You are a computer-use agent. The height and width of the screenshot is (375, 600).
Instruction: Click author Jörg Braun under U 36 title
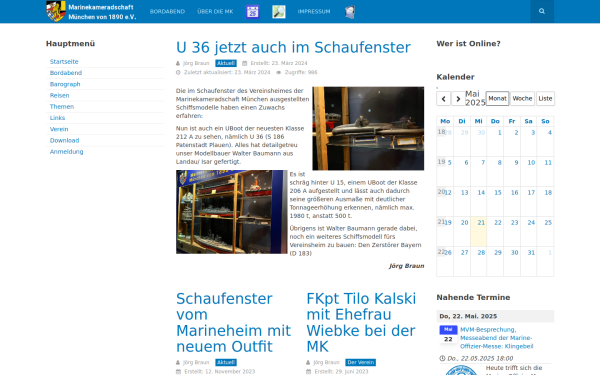(196, 63)
